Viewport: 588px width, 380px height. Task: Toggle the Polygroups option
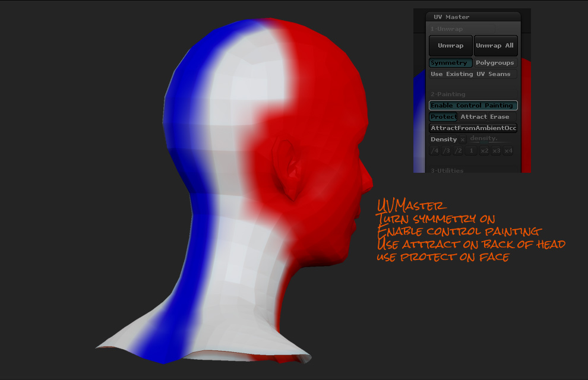[495, 62]
